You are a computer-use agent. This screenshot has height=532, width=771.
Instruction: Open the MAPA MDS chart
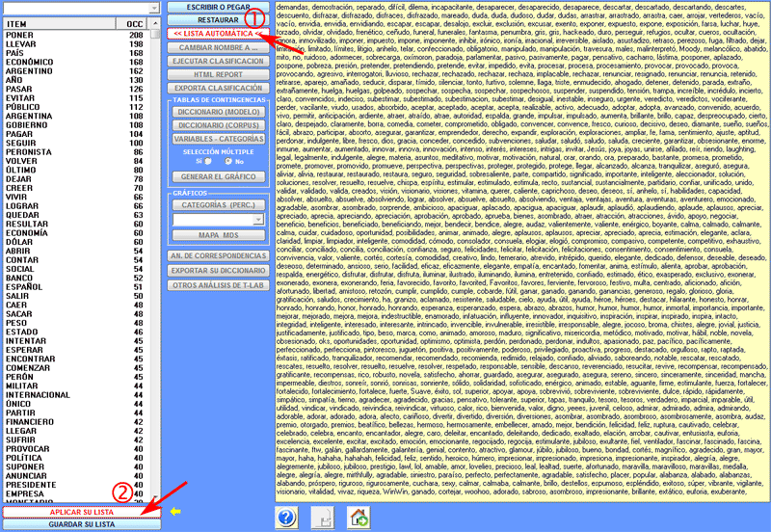click(x=219, y=235)
